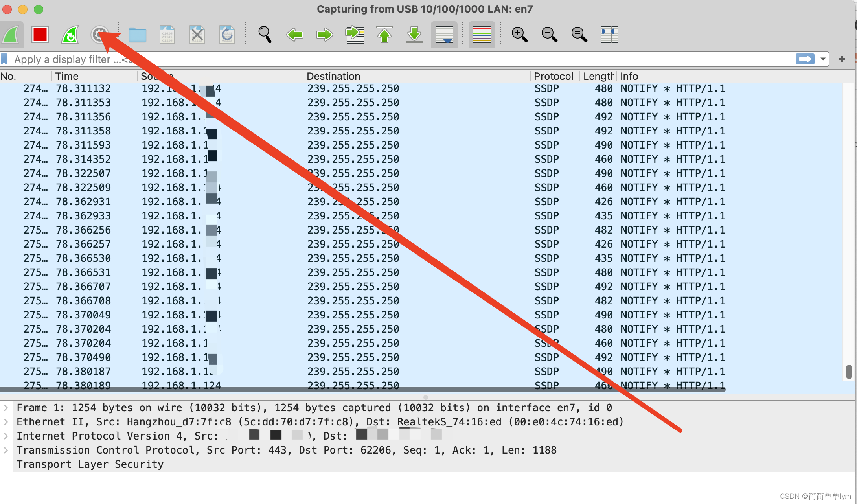Select packet at time 78.366256

tap(421, 230)
